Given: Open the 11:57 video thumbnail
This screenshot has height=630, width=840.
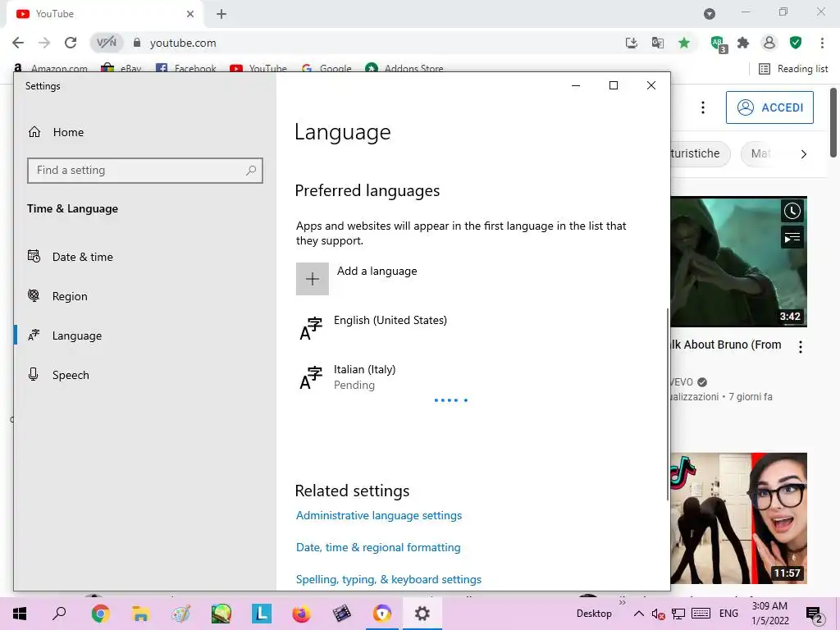Looking at the screenshot, I should pyautogui.click(x=739, y=518).
